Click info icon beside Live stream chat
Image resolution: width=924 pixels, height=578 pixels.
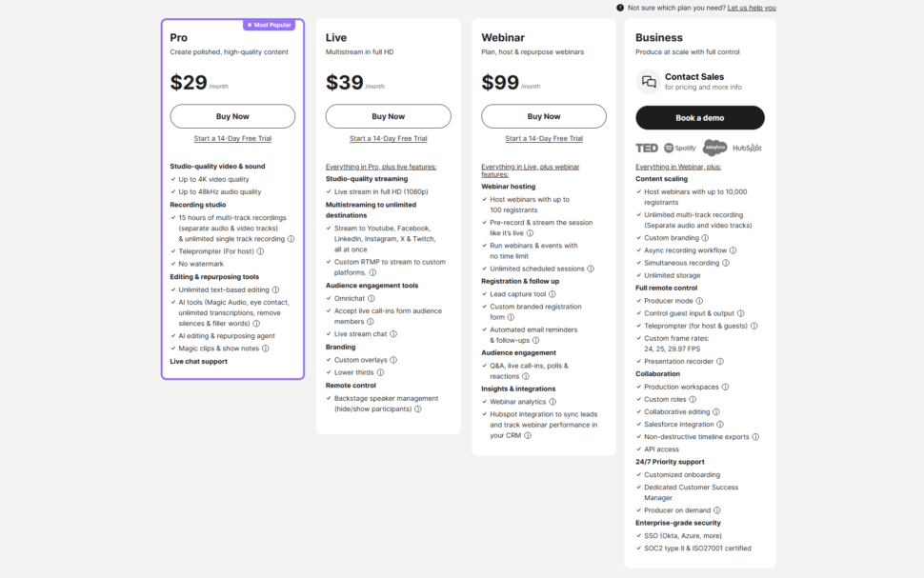[x=393, y=334]
